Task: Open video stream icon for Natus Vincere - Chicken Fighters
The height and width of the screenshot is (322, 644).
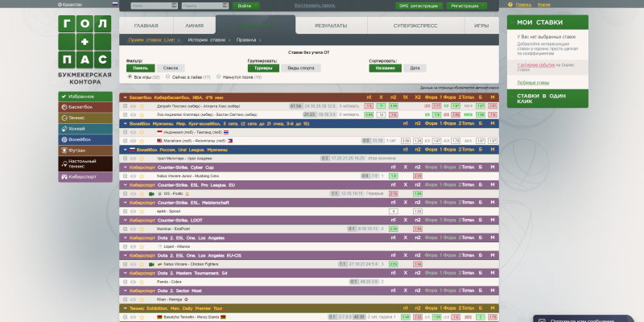Action: 151,265
